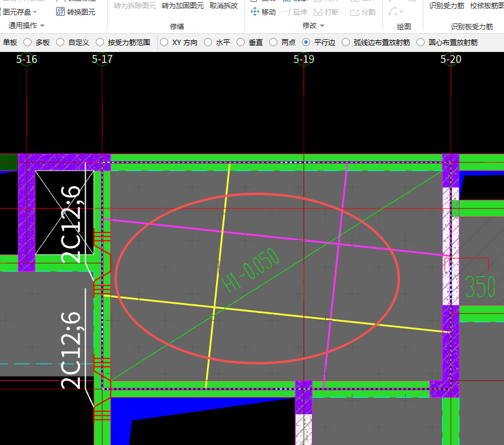Click the 转换图元 icon
Screen dimensions: 504x445
(x=60, y=12)
